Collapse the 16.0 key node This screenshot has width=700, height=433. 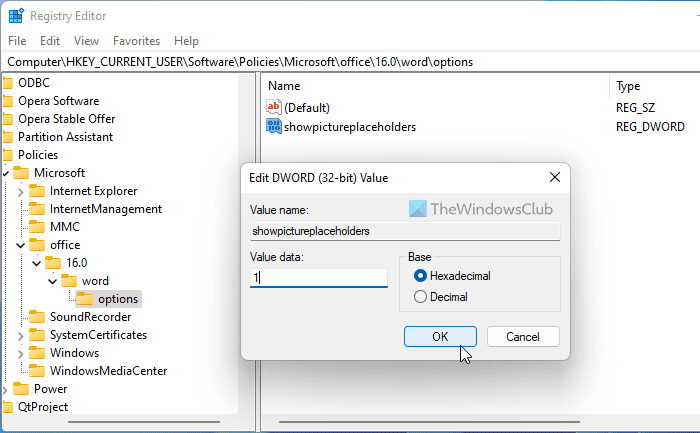click(x=37, y=263)
